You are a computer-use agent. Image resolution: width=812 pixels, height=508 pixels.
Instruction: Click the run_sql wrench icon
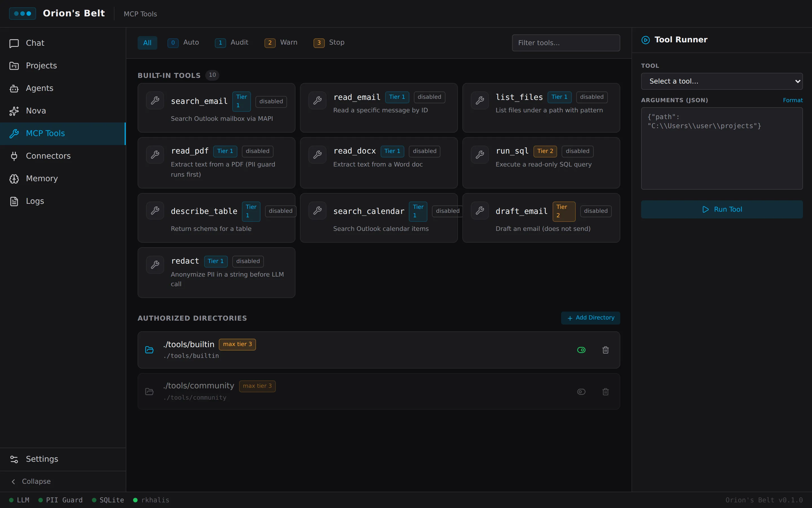pyautogui.click(x=480, y=155)
